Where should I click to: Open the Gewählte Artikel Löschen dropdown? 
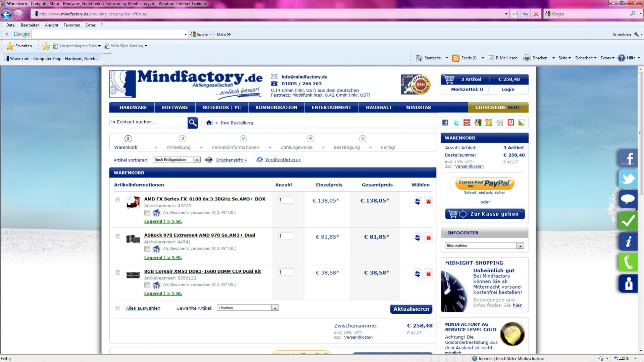[x=248, y=308]
